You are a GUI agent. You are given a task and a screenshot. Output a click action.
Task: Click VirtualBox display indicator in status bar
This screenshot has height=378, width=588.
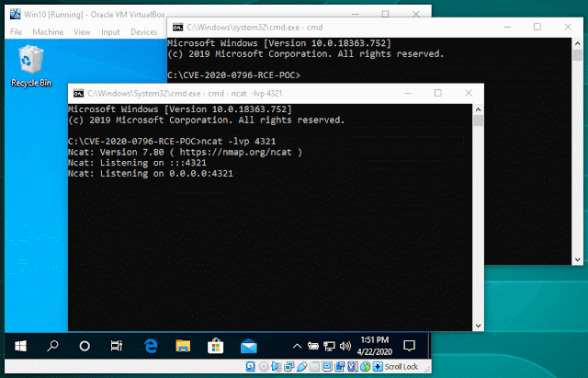(327, 366)
